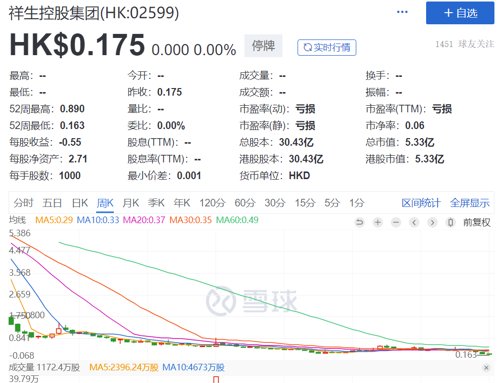This screenshot has width=500, height=383.
Task: Zoom in chart with plus icon
Action: (378, 222)
